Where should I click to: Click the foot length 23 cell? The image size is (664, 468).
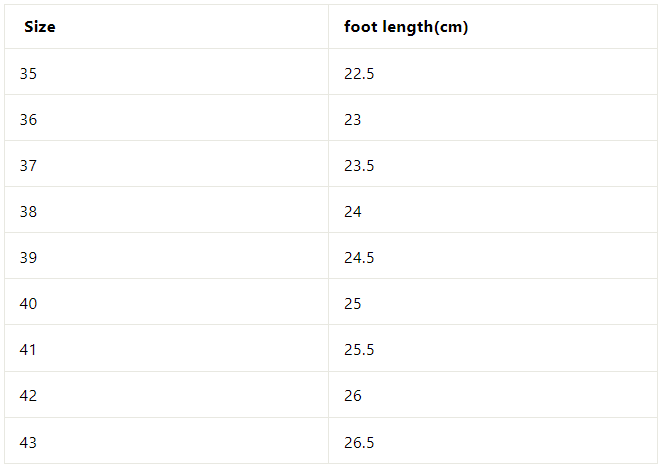[x=352, y=119]
